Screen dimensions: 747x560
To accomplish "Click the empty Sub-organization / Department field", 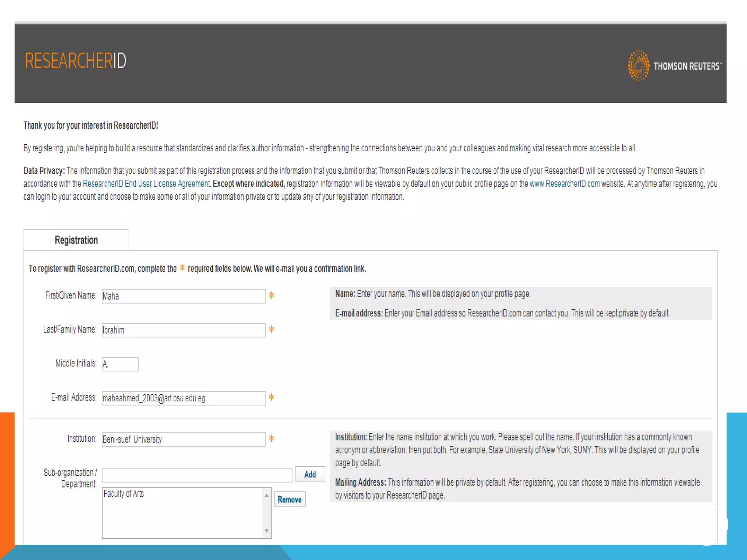I will point(197,475).
